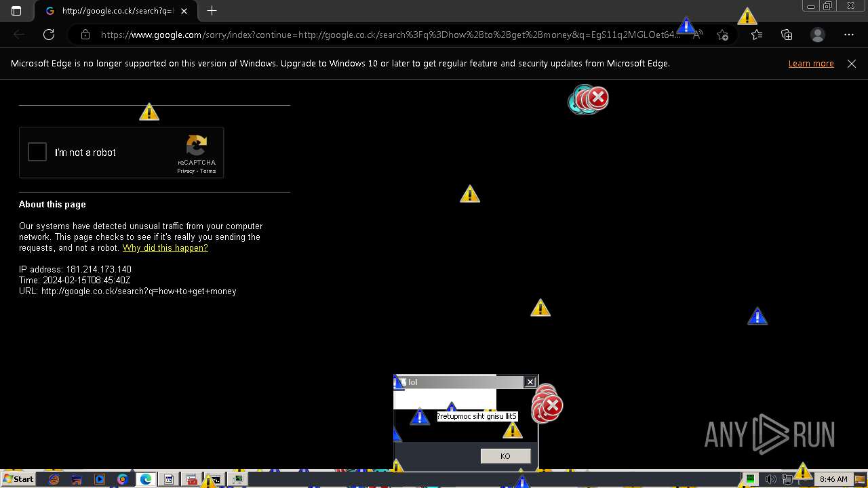This screenshot has height=488, width=868.
Task: Close the lol dialog window
Action: click(x=530, y=382)
